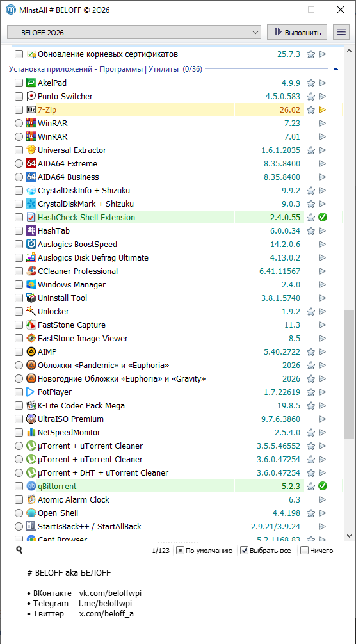Select the StartIsBack++ / StartAllBack radio button

pos(19,527)
